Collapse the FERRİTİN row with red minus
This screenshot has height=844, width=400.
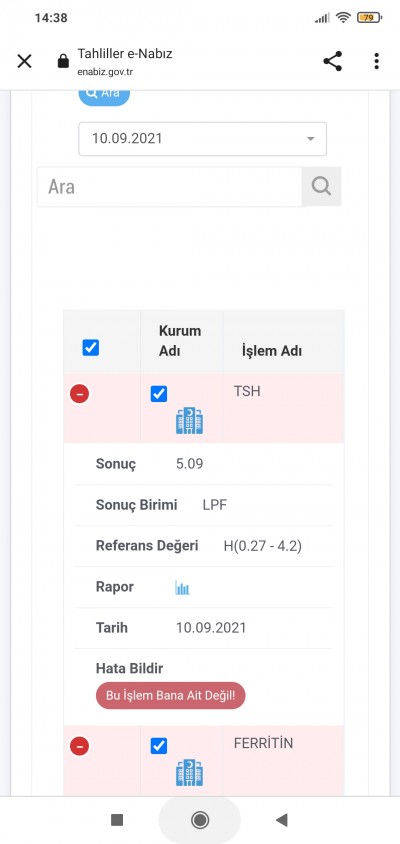pyautogui.click(x=80, y=747)
